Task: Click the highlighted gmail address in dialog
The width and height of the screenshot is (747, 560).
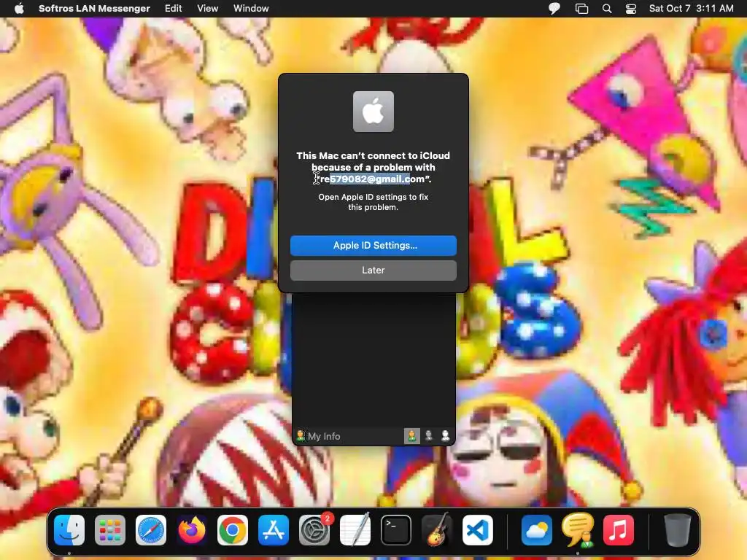Action: pyautogui.click(x=373, y=179)
